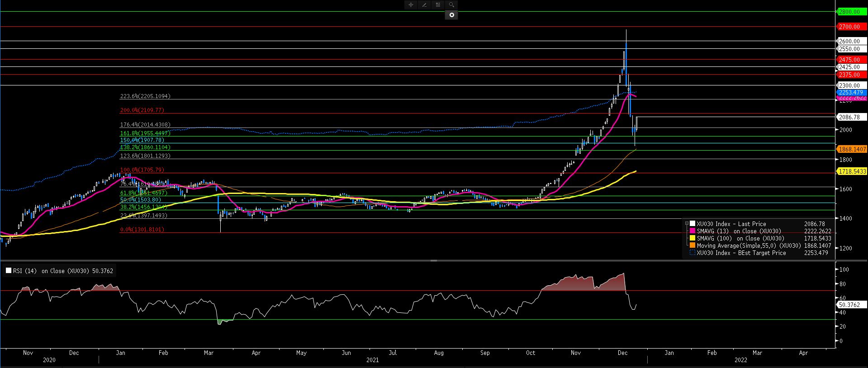
Task: Click the RSI (14) white legend swatch
Action: [x=9, y=271]
